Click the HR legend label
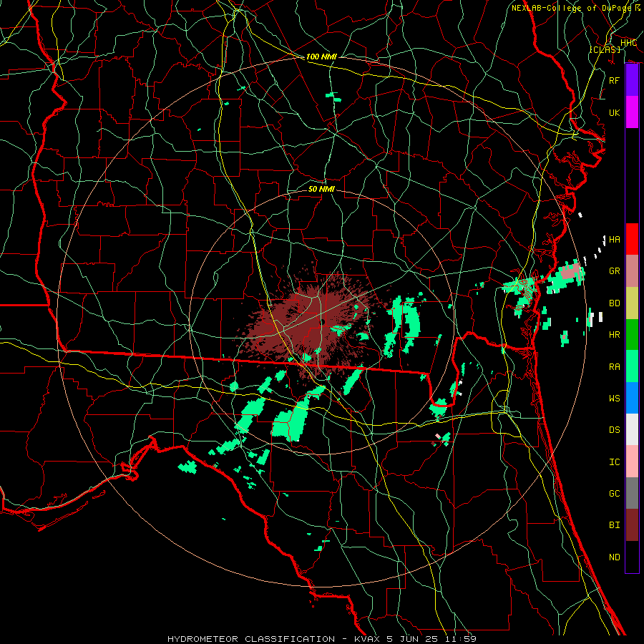Image resolution: width=644 pixels, height=644 pixels. coord(614,335)
